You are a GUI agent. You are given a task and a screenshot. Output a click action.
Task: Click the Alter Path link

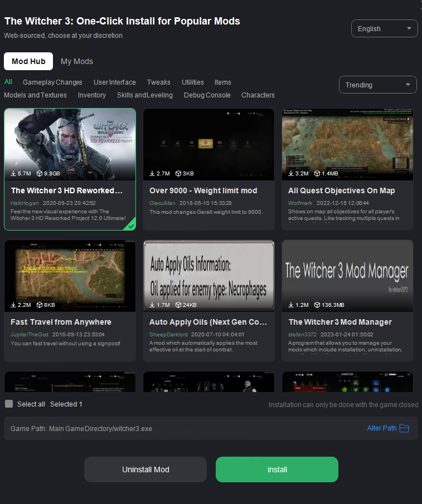(382, 428)
